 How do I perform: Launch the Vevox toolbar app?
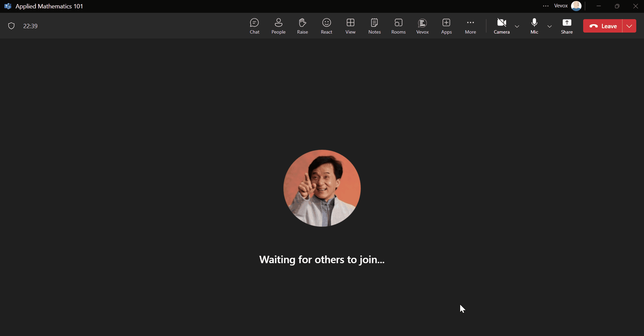pyautogui.click(x=422, y=26)
